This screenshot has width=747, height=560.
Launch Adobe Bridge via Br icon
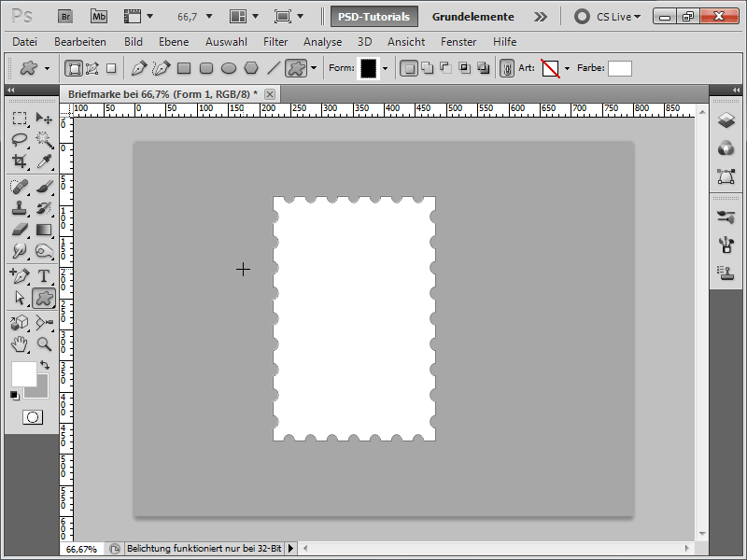pyautogui.click(x=65, y=17)
